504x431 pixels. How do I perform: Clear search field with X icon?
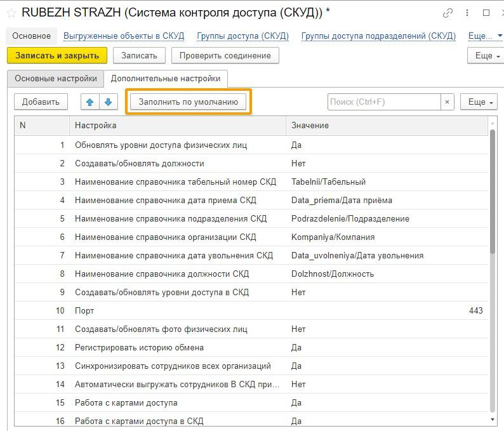pyautogui.click(x=447, y=102)
